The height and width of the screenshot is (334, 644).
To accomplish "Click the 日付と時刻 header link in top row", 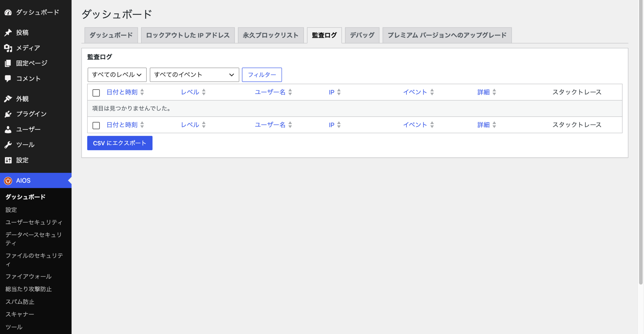I will click(122, 92).
